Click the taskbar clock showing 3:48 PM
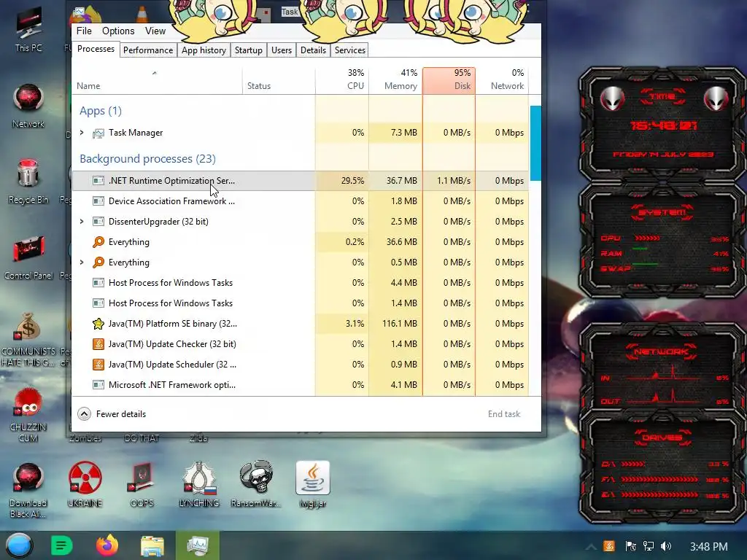The image size is (747, 560). [708, 546]
